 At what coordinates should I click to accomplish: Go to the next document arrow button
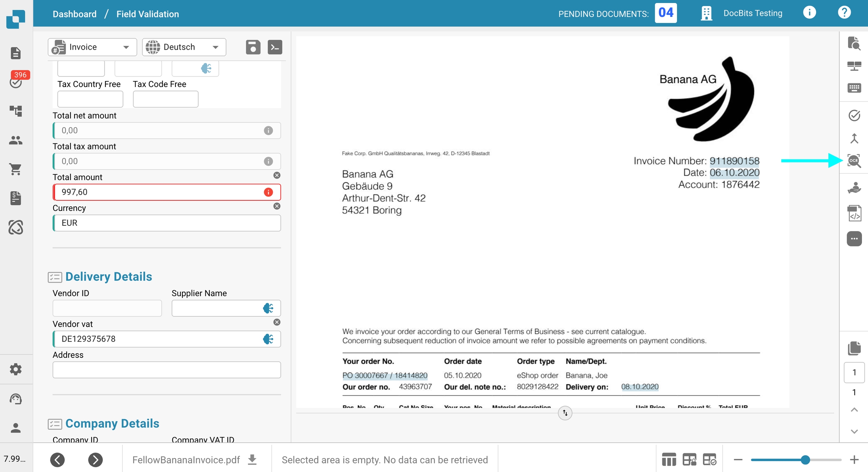[95, 460]
